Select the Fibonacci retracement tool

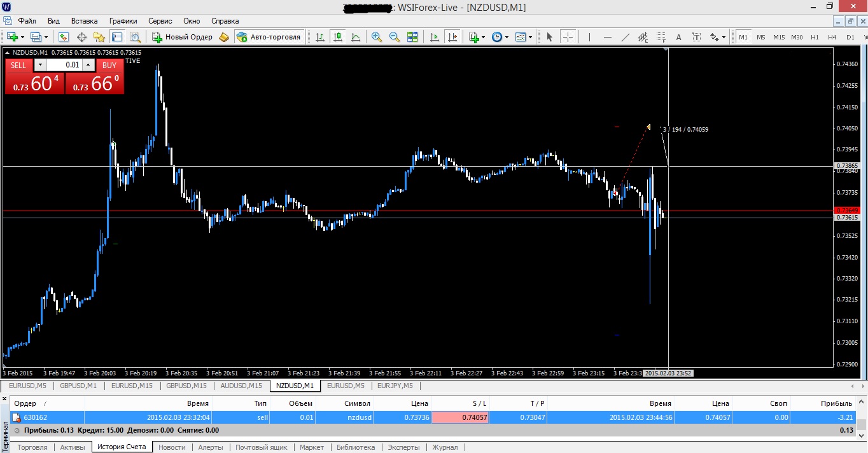[661, 37]
